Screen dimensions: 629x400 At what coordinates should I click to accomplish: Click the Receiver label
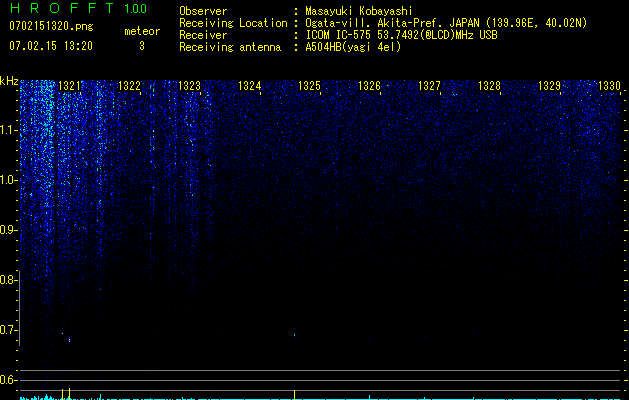pos(203,35)
